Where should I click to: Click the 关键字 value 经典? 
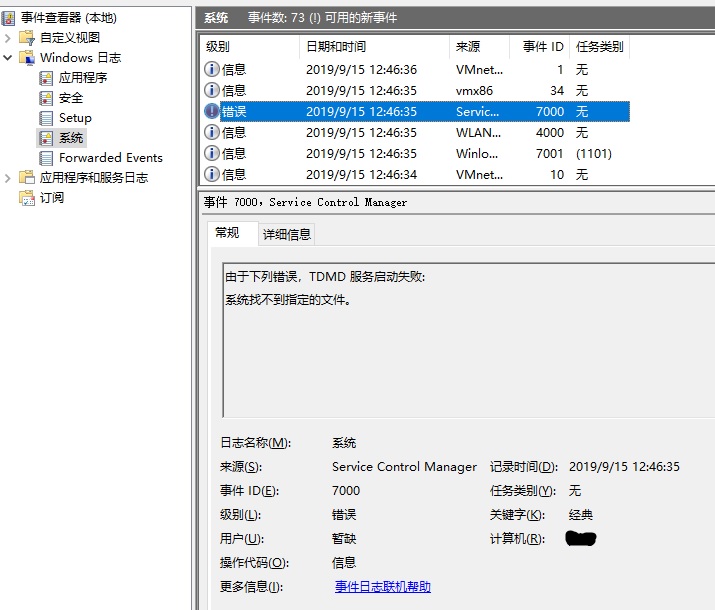[x=580, y=515]
